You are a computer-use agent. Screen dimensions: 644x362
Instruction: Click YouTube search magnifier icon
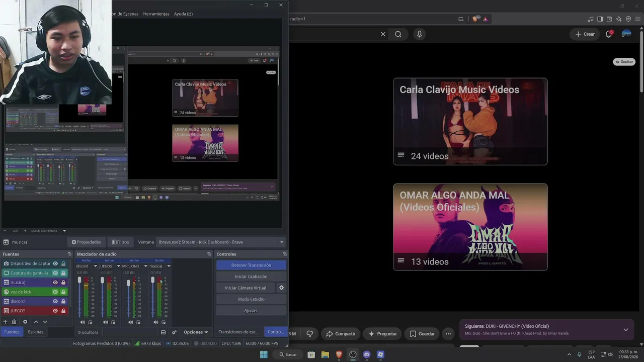click(398, 34)
